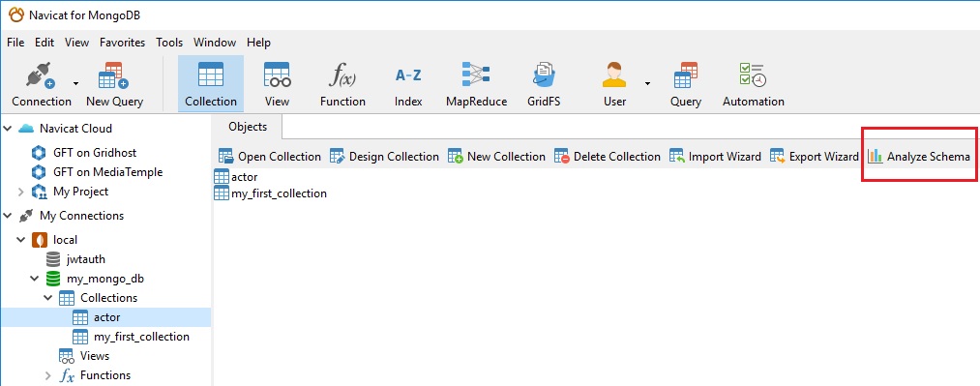The width and height of the screenshot is (980, 386).
Task: Open the Favorites menu
Action: [123, 43]
